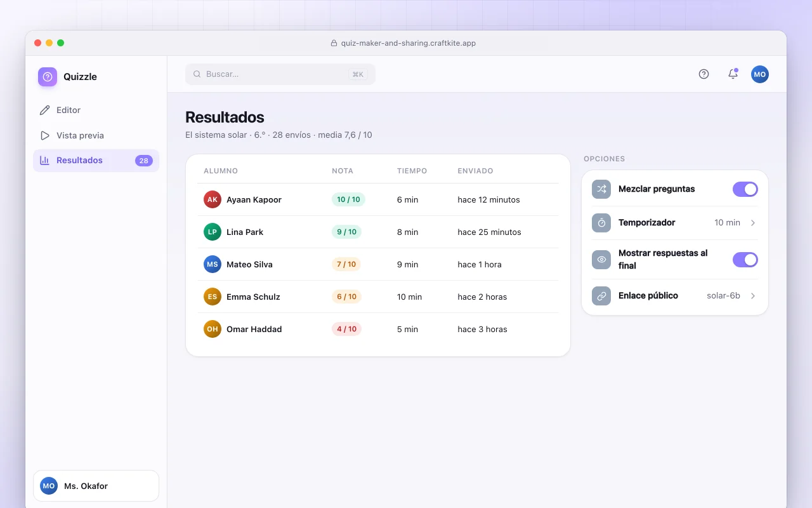Click the shuffle icon beside Mezclar preguntas
Image resolution: width=812 pixels, height=508 pixels.
click(x=601, y=189)
